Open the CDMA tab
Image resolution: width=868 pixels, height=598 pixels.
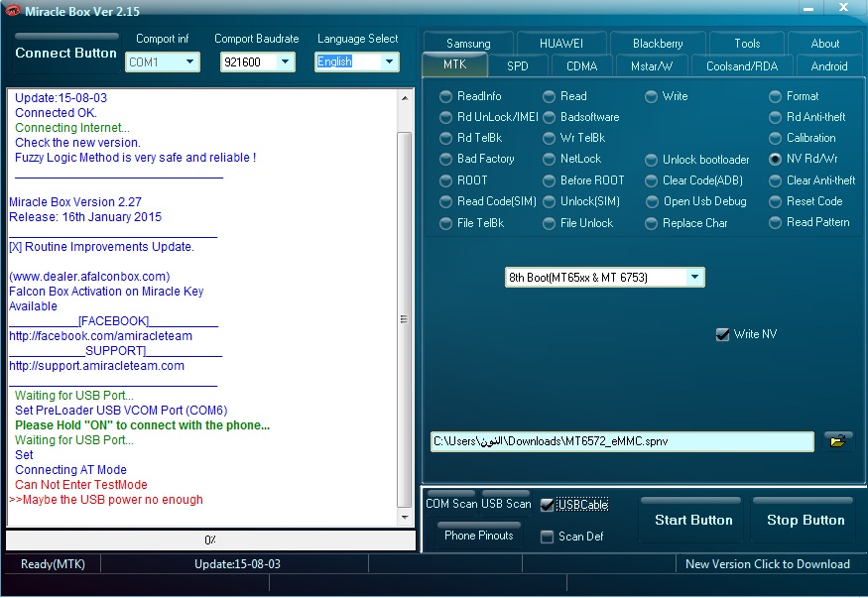pos(581,66)
